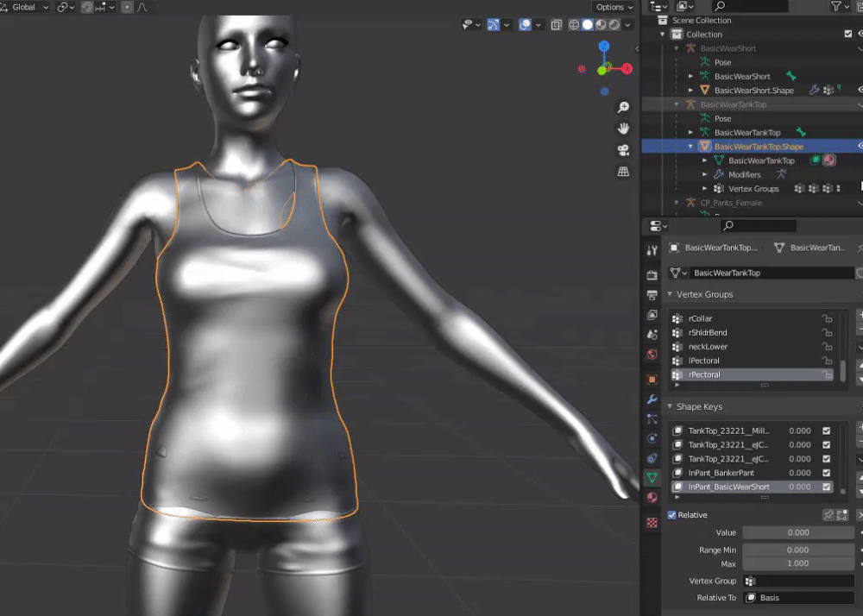Click the mesh name field BasicWearTankTop
The image size is (863, 616).
(x=772, y=273)
